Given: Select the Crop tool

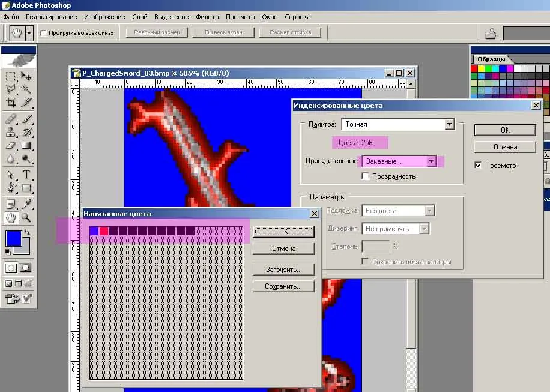Looking at the screenshot, I should 11,102.
